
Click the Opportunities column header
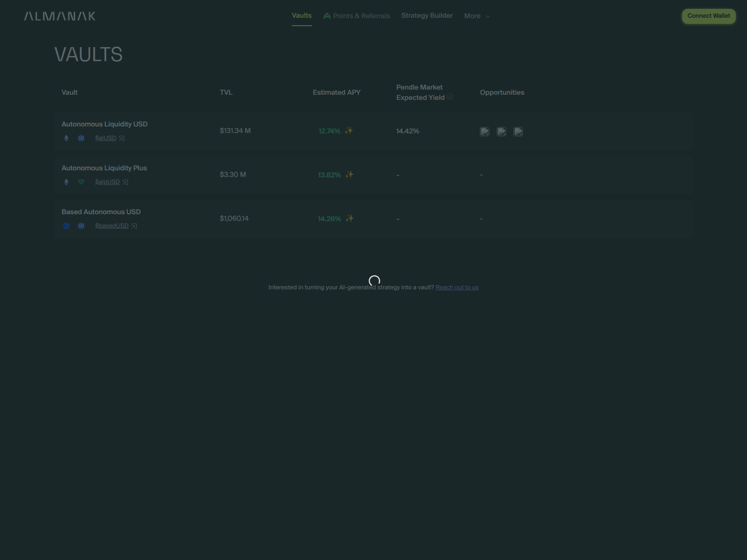tap(502, 92)
